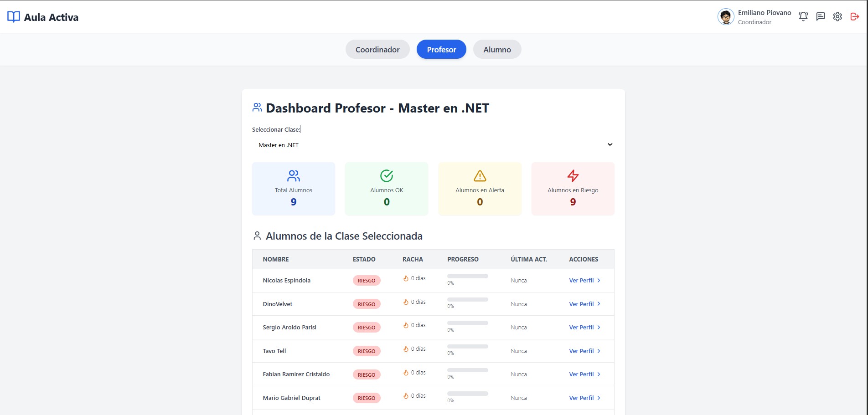Click the Alumnos en Riesgo lightning icon

pos(573,176)
